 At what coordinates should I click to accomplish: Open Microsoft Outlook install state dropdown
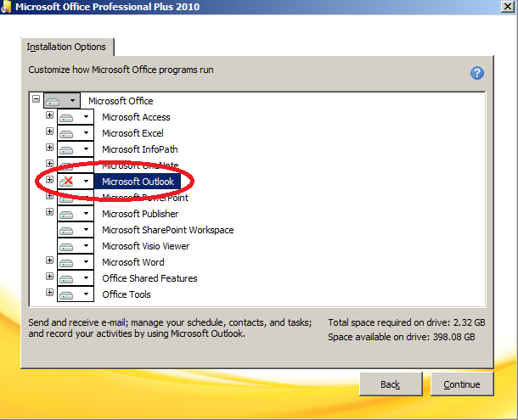click(x=86, y=182)
